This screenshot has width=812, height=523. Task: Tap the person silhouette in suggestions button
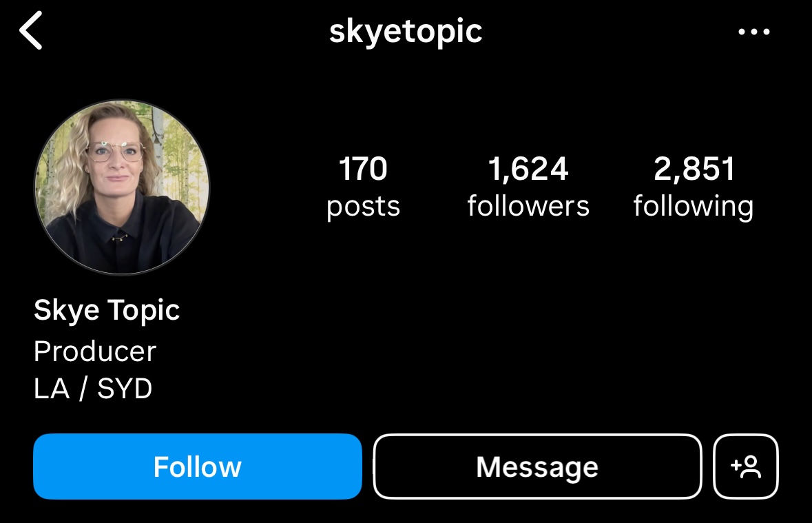tap(751, 467)
